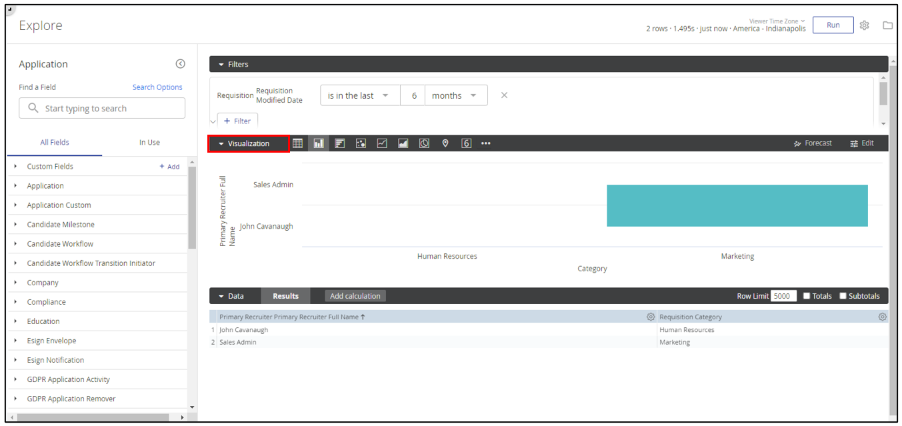The image size is (902, 426).
Task: Open the months unit dropdown
Action: tap(456, 95)
